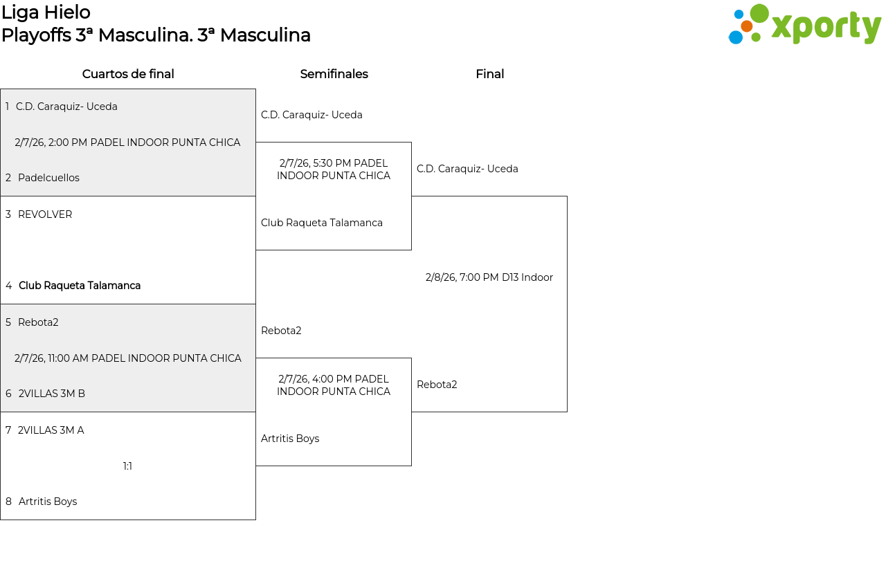This screenshot has height=588, width=886.
Task: Click the 4:00 PM semifinal match info
Action: click(x=334, y=385)
